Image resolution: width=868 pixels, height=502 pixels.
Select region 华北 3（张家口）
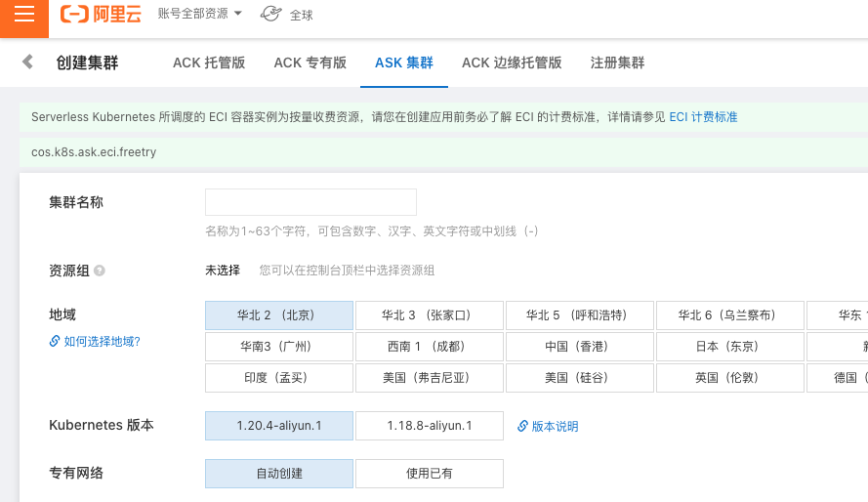(430, 315)
